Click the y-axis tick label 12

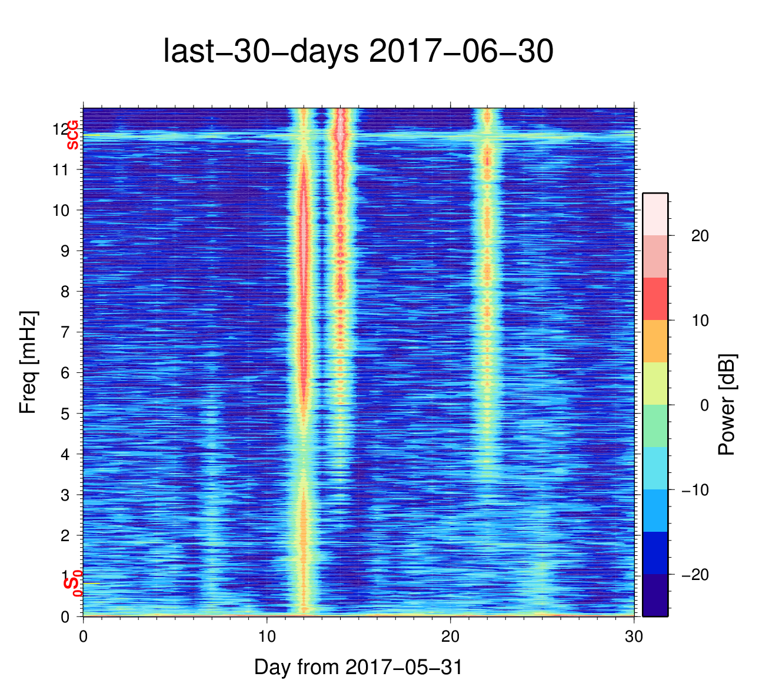(59, 129)
